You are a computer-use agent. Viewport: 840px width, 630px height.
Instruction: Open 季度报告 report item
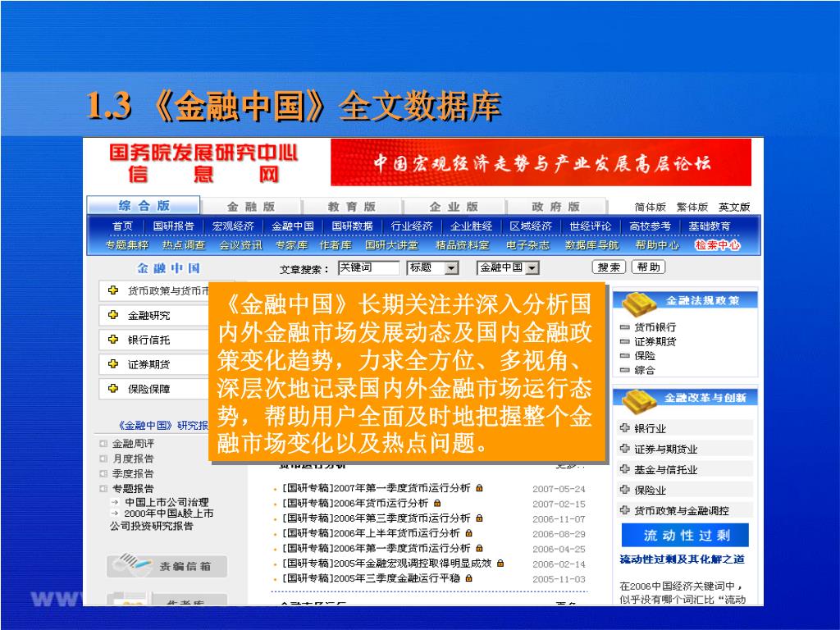point(133,473)
